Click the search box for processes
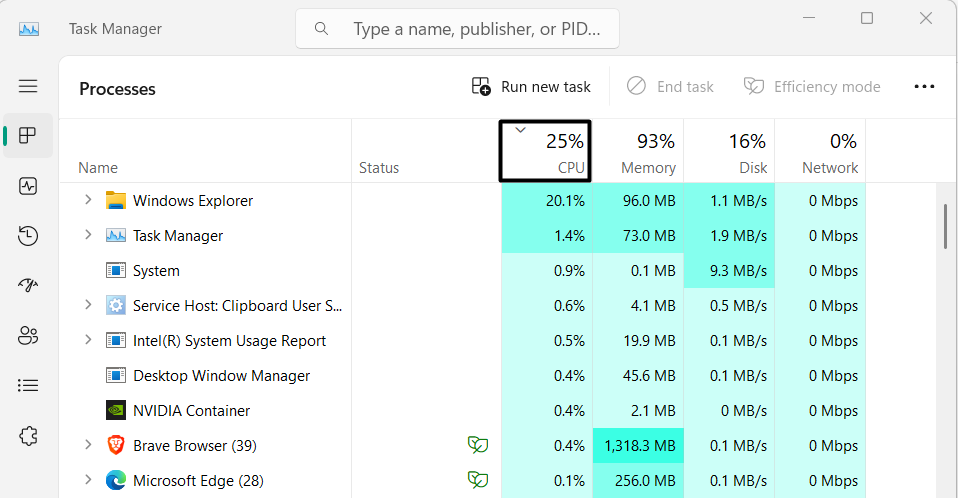This screenshot has height=498, width=958. click(x=470, y=29)
